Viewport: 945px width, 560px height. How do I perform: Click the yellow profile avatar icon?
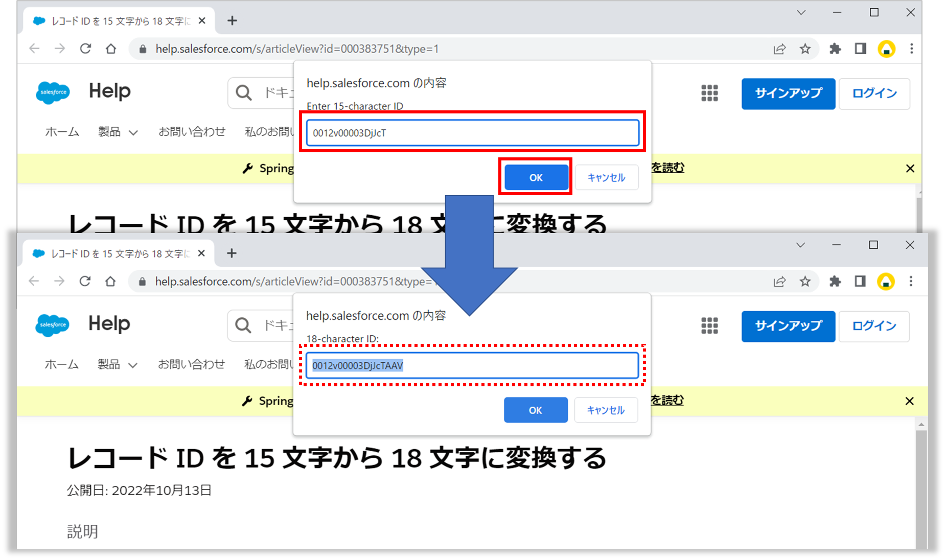(x=887, y=49)
